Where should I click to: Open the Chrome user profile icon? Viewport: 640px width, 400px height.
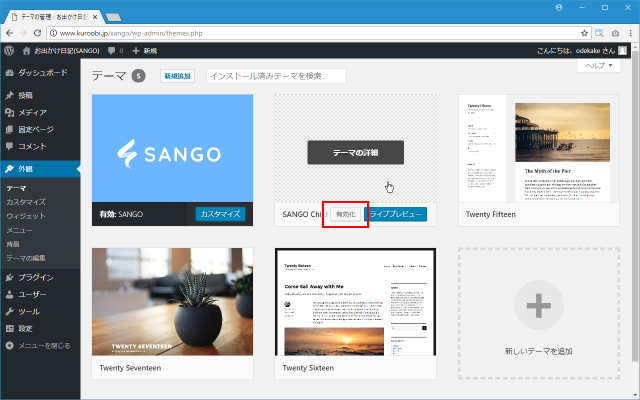(x=559, y=7)
